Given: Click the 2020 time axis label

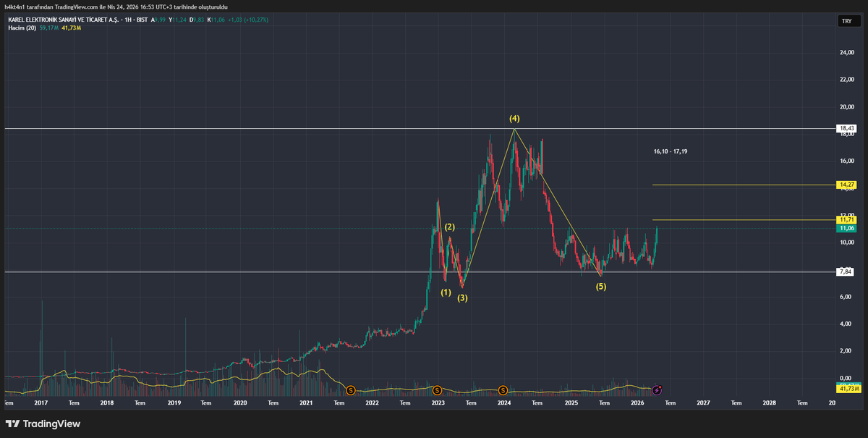Looking at the screenshot, I should (x=240, y=403).
